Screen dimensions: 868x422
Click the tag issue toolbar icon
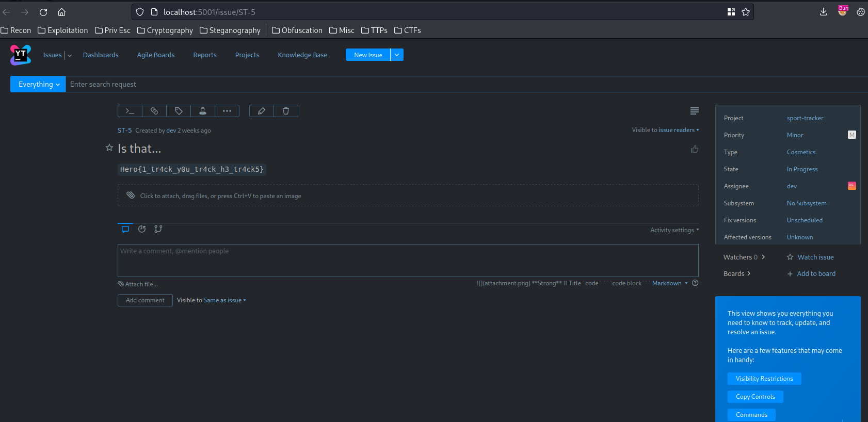coord(179,111)
